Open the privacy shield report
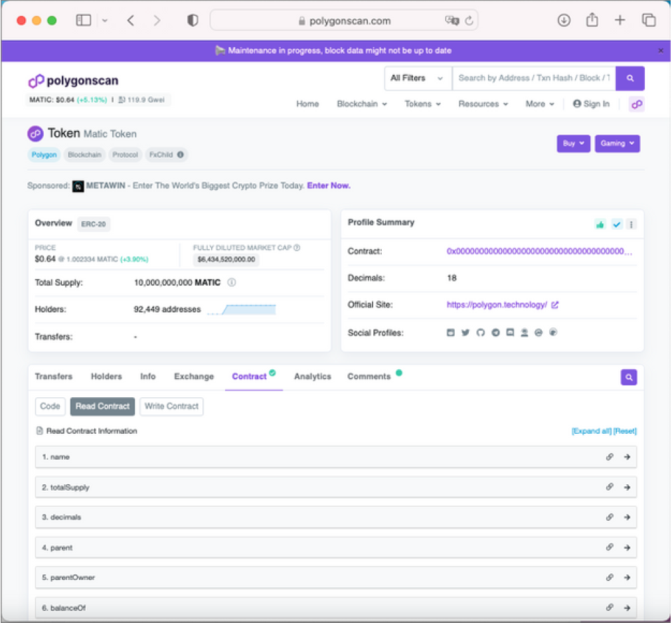This screenshot has width=672, height=623. tap(193, 20)
